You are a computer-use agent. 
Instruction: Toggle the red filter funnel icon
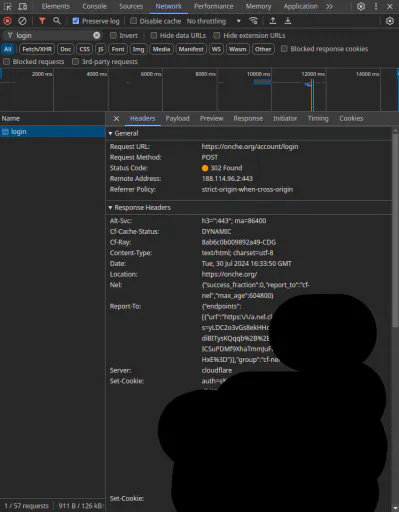pos(42,21)
